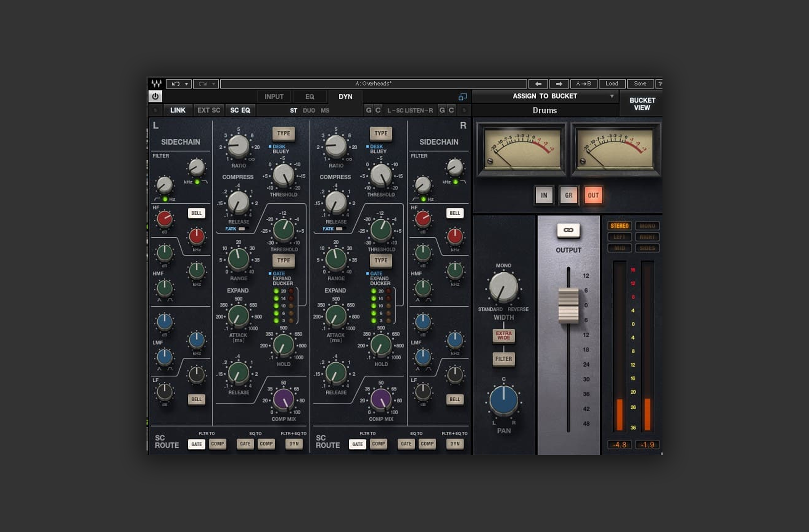Screen dimensions: 809x532
Task: Switch to the INPUT tab
Action: point(274,97)
